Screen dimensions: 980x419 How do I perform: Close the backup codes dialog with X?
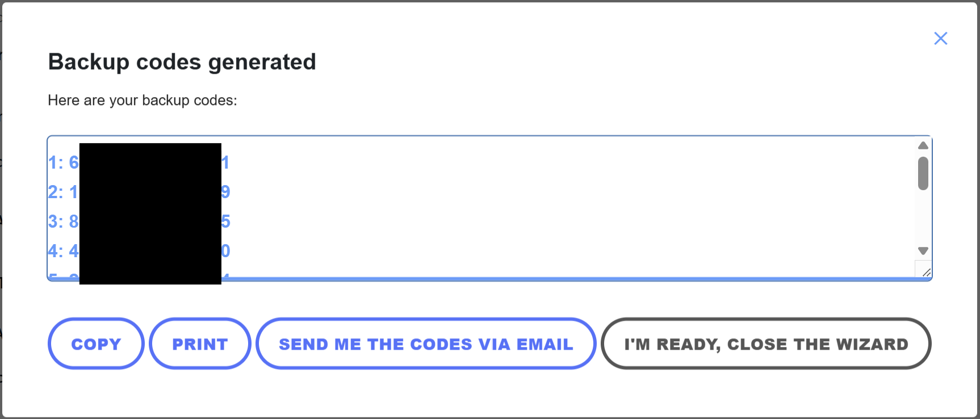point(940,39)
